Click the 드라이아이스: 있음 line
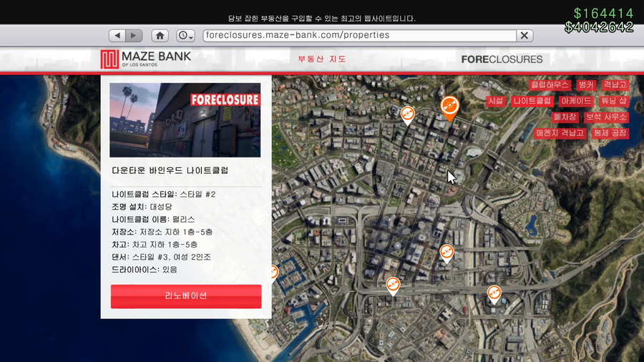The image size is (644, 362). coord(144,270)
